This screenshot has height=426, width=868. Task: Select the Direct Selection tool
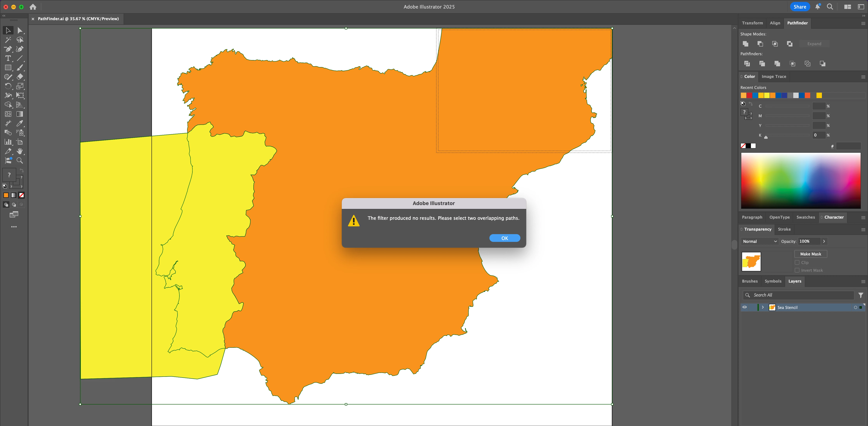coord(20,31)
